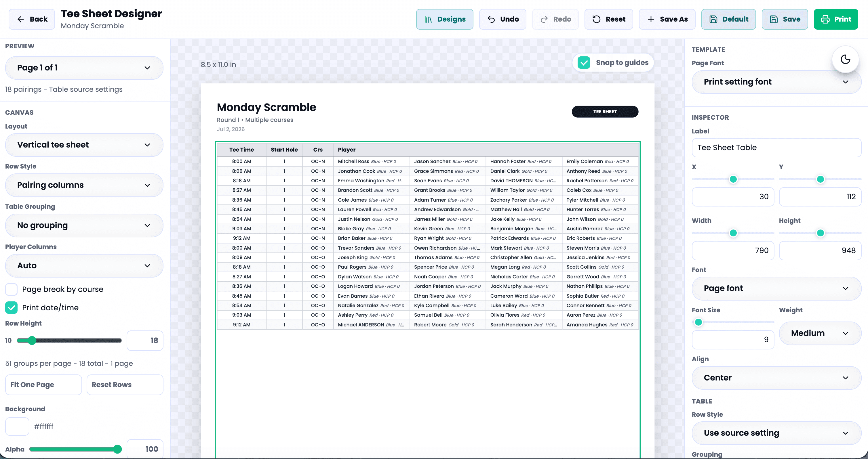
Task: Click the Round 1 Multiple courses subtitle
Action: [255, 120]
